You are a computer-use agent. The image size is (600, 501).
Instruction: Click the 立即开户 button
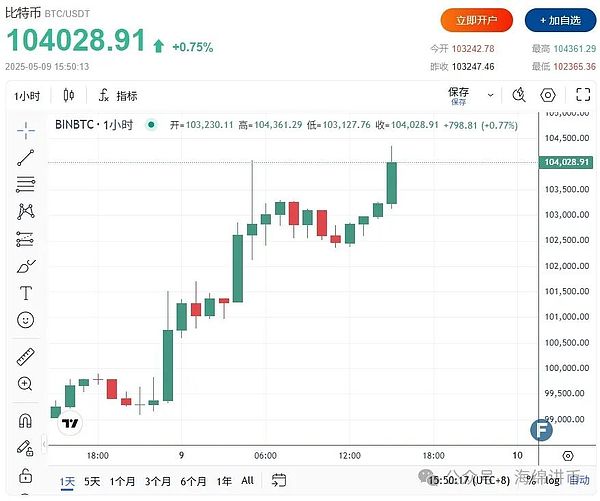pyautogui.click(x=477, y=20)
